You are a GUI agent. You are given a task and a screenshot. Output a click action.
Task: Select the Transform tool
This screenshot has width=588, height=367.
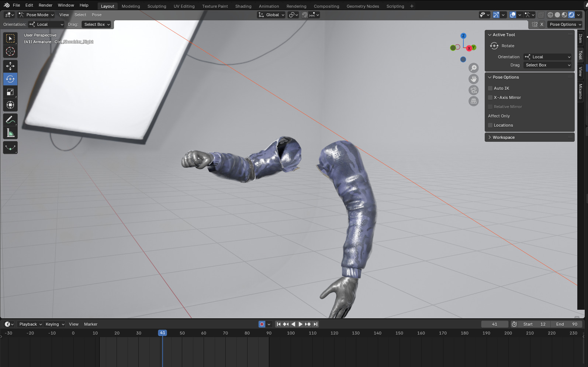click(x=10, y=105)
